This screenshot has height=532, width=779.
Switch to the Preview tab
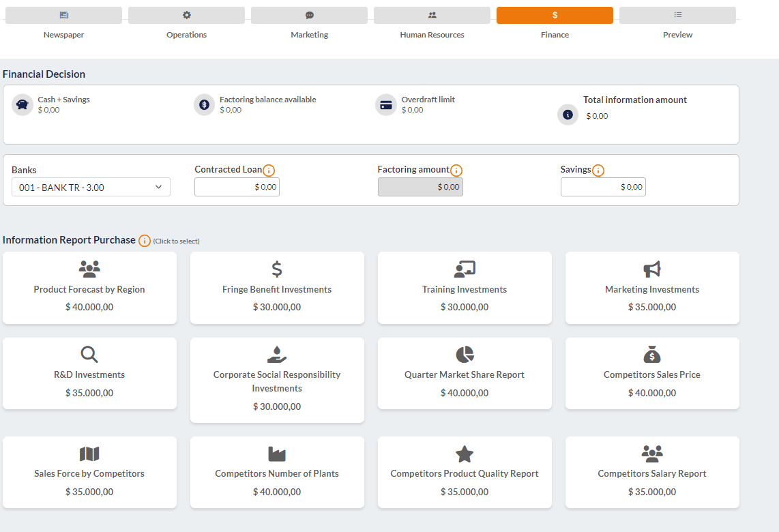(677, 16)
